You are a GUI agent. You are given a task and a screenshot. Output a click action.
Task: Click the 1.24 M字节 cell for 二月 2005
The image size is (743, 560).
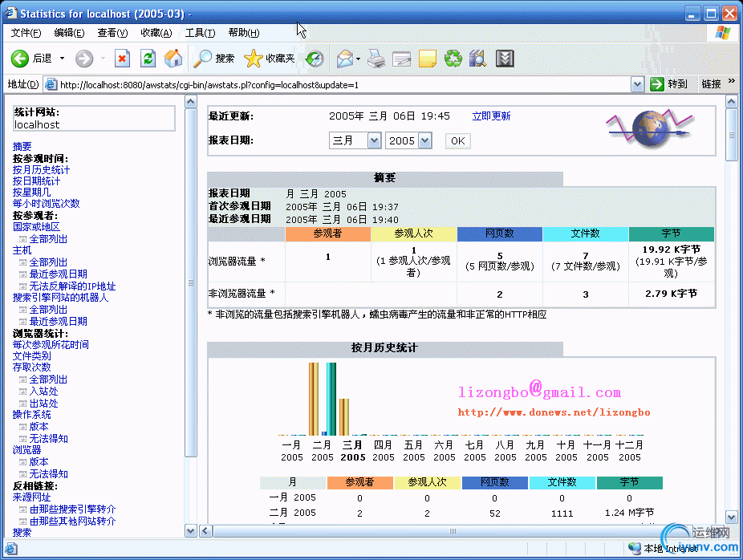pos(629,513)
